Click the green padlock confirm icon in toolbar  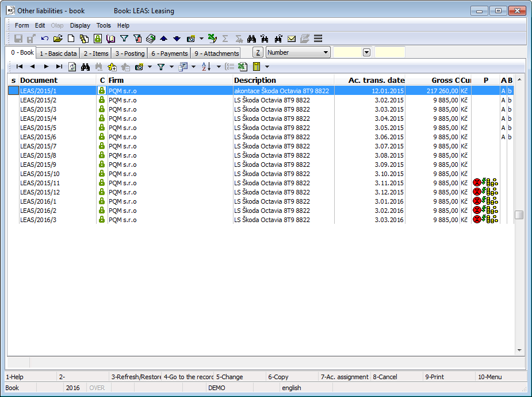coord(98,39)
